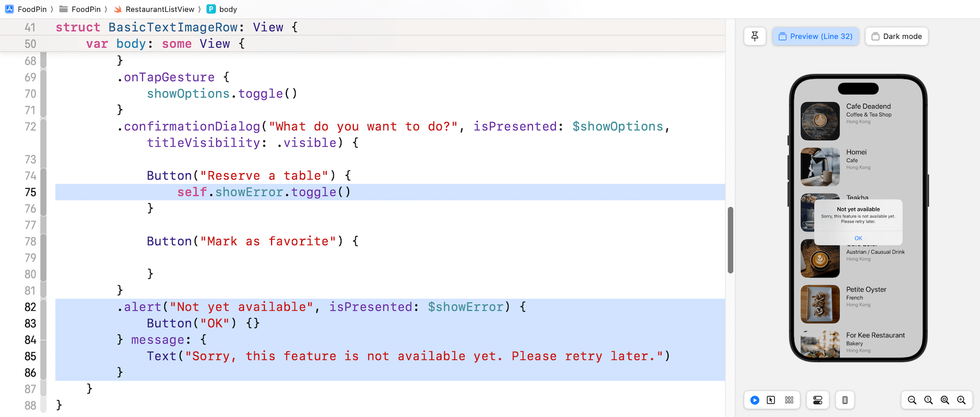Expand the body symbol breadcrumb
This screenshot has height=417, width=980.
click(228, 9)
